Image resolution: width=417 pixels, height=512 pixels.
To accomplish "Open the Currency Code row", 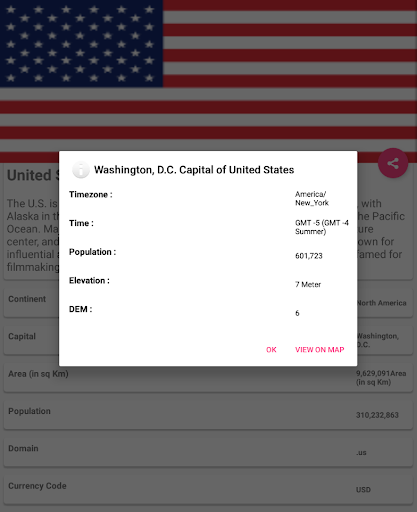I will pyautogui.click(x=208, y=490).
